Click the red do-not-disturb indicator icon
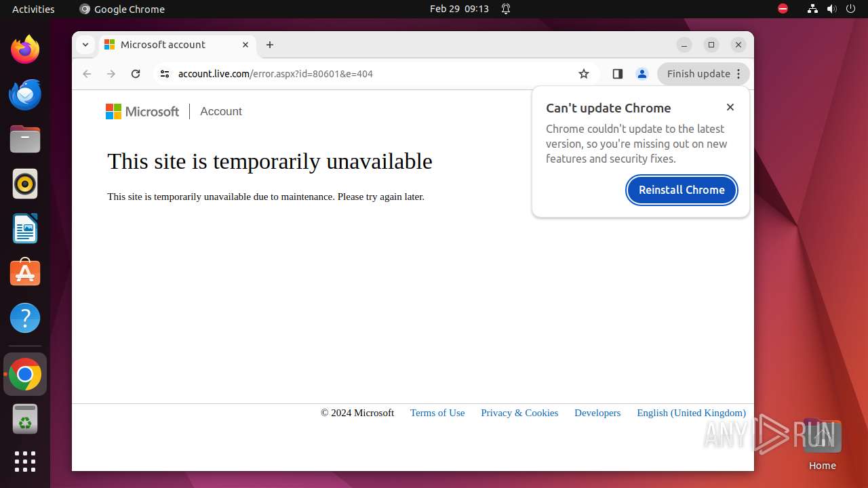This screenshot has height=488, width=868. click(x=783, y=9)
